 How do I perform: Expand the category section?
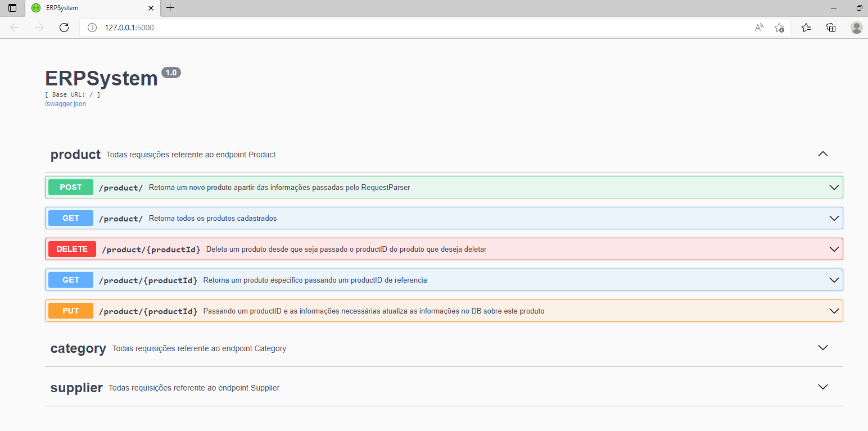(822, 347)
